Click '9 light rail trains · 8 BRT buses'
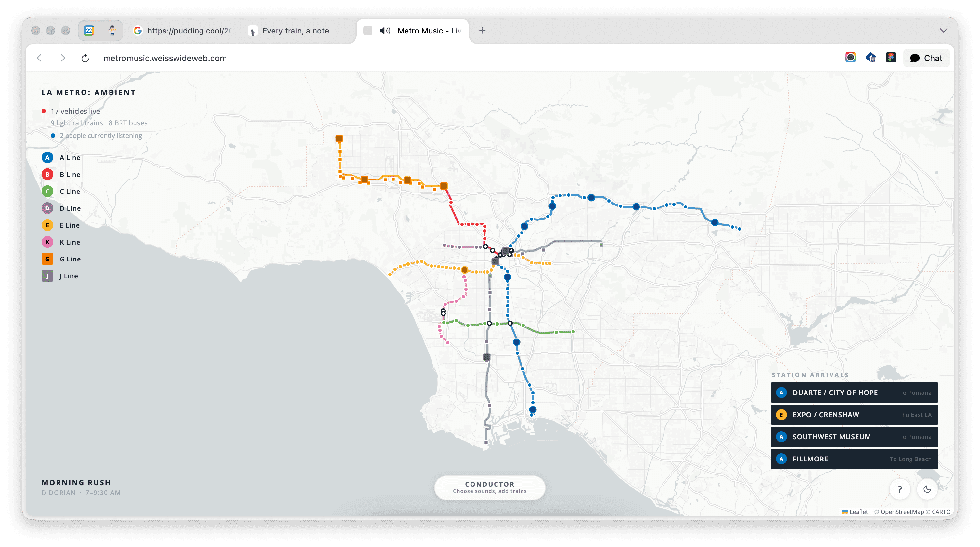 point(99,123)
